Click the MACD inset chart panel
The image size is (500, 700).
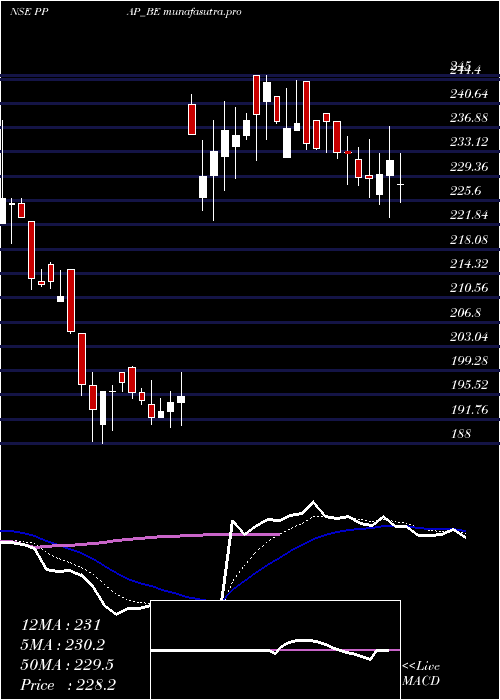(x=275, y=650)
